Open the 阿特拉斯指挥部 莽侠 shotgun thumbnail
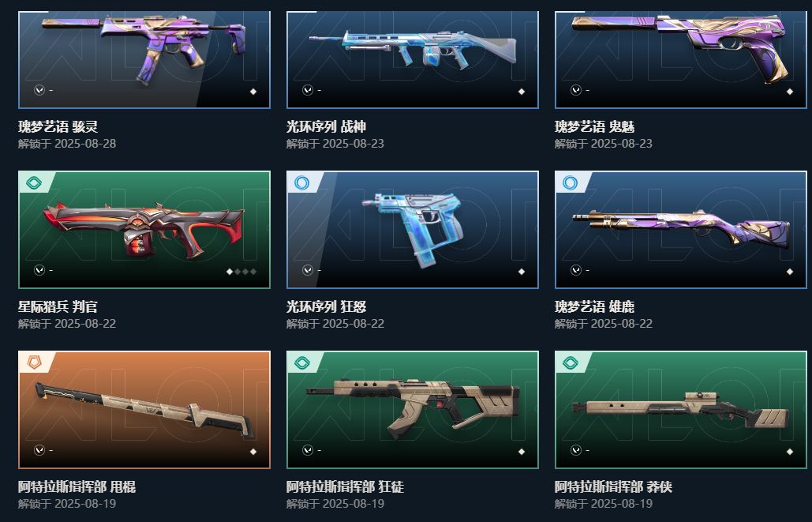Viewport: 812px width, 522px height. [680, 410]
